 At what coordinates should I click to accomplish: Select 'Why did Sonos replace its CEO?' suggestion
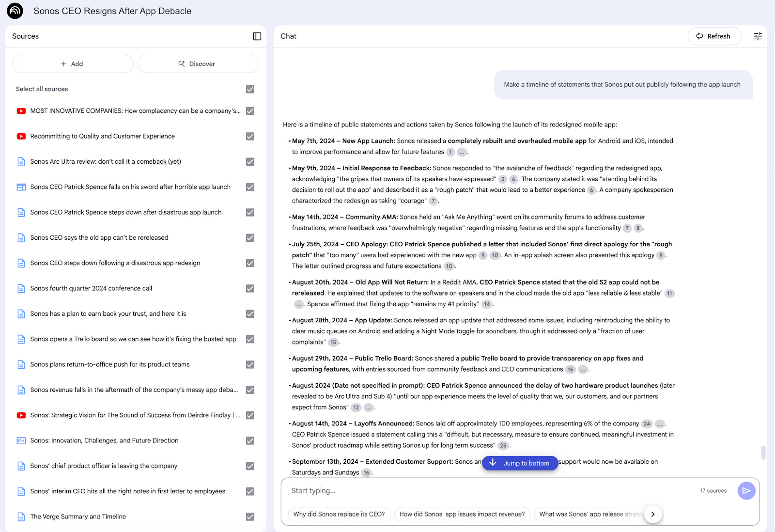coord(339,515)
